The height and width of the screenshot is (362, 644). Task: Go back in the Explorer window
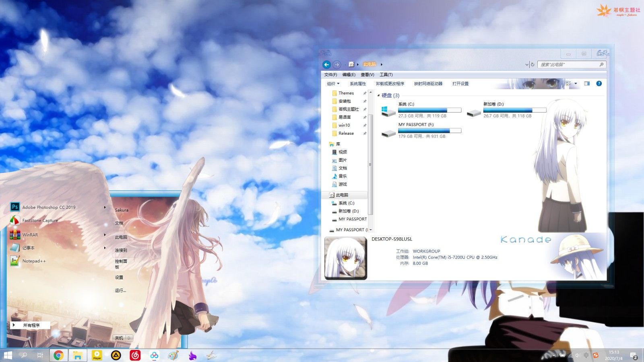[327, 64]
